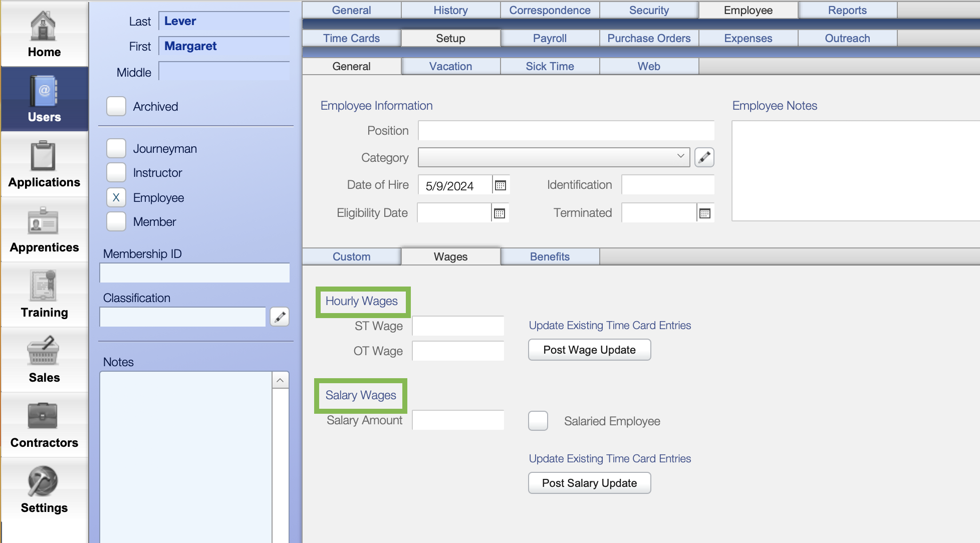Go to the Home section

pos(44,34)
